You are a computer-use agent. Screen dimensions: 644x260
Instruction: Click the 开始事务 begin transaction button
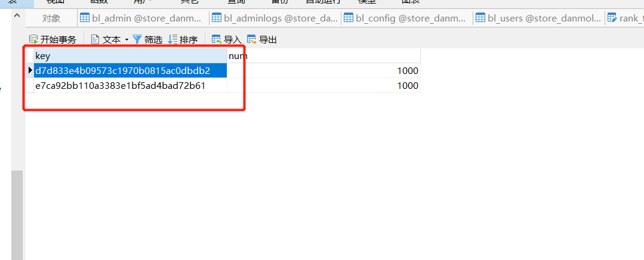point(53,40)
